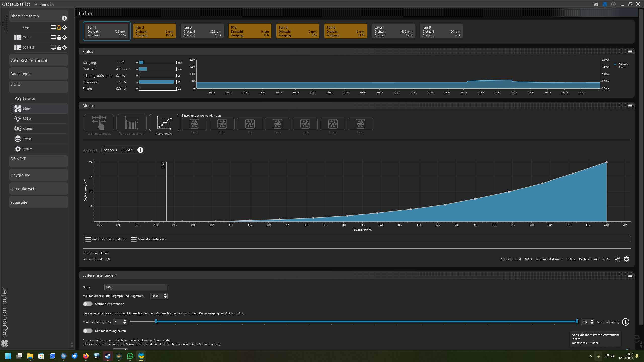Screen dimensions: 644x362
Task: Open the Alarme section in the sidebar
Action: click(27, 128)
